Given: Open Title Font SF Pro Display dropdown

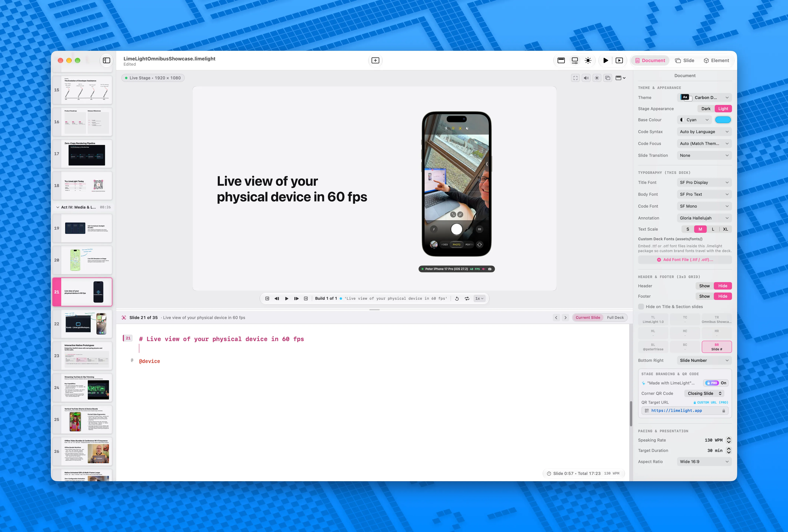Looking at the screenshot, I should click(x=704, y=182).
